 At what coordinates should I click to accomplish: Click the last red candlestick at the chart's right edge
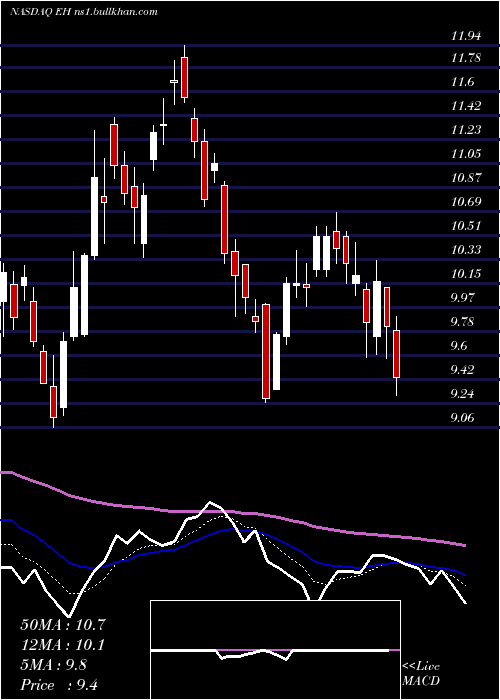[x=396, y=354]
